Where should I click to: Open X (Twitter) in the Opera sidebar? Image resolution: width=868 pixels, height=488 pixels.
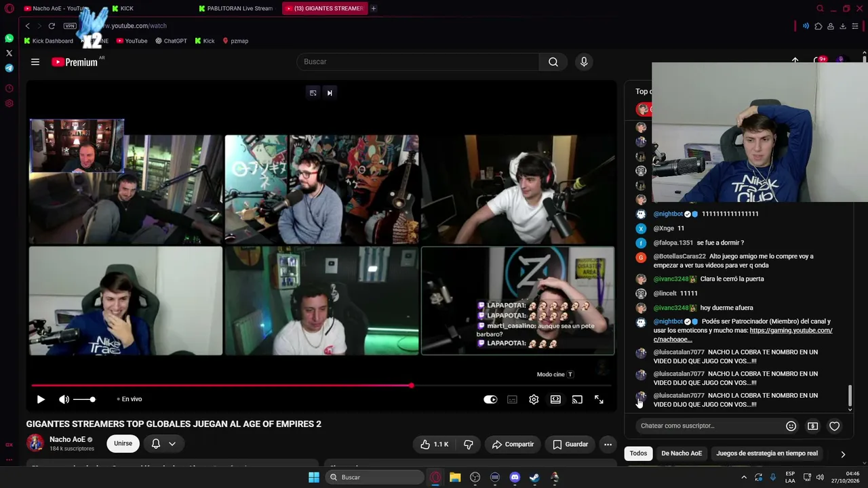9,53
